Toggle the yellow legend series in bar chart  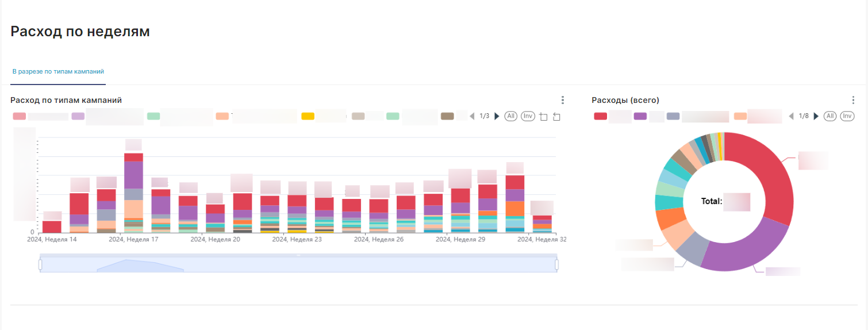(308, 116)
